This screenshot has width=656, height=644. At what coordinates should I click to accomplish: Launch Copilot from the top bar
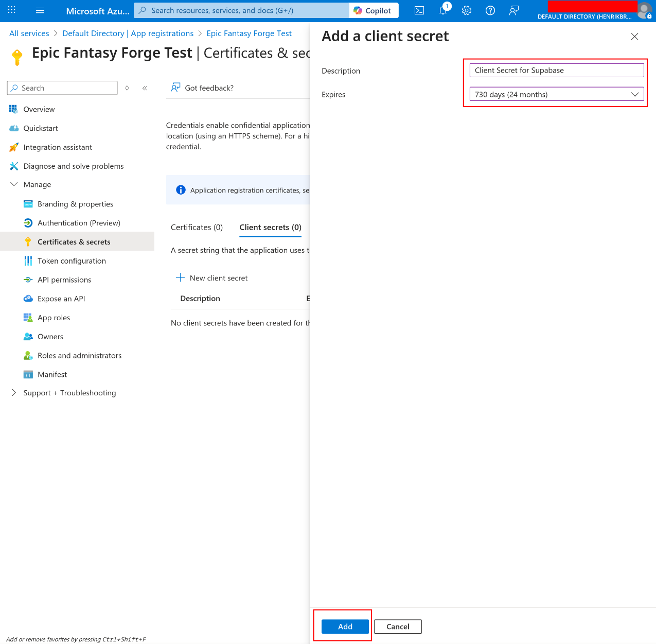coord(373,10)
